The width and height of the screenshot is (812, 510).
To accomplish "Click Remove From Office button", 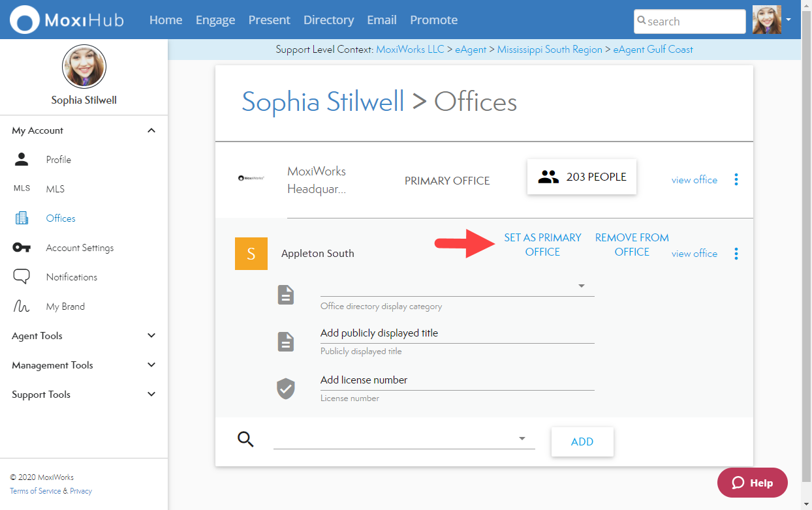I will point(631,245).
